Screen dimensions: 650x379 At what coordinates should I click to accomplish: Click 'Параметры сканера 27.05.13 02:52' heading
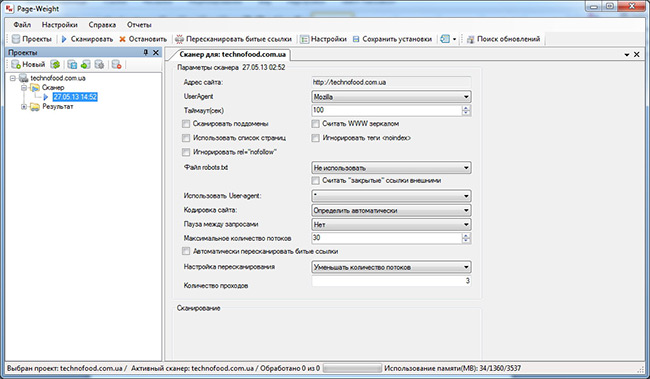(231, 67)
